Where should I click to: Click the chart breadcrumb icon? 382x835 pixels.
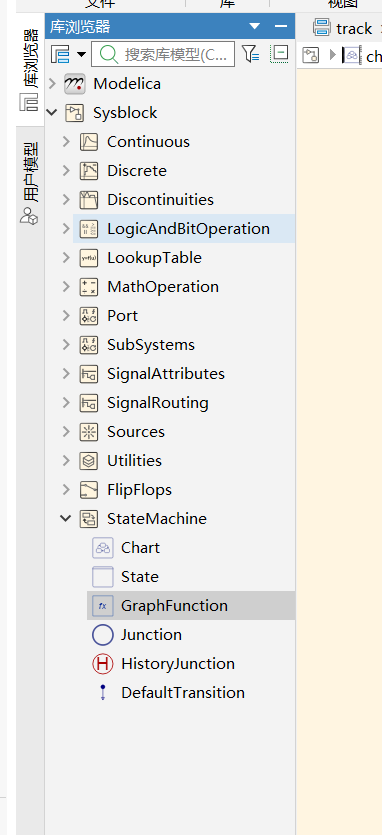click(x=351, y=54)
